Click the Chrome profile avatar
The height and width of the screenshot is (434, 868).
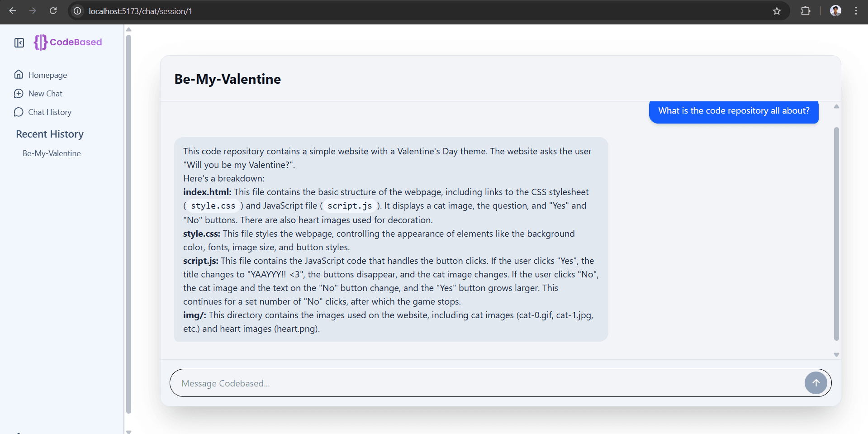(x=835, y=10)
